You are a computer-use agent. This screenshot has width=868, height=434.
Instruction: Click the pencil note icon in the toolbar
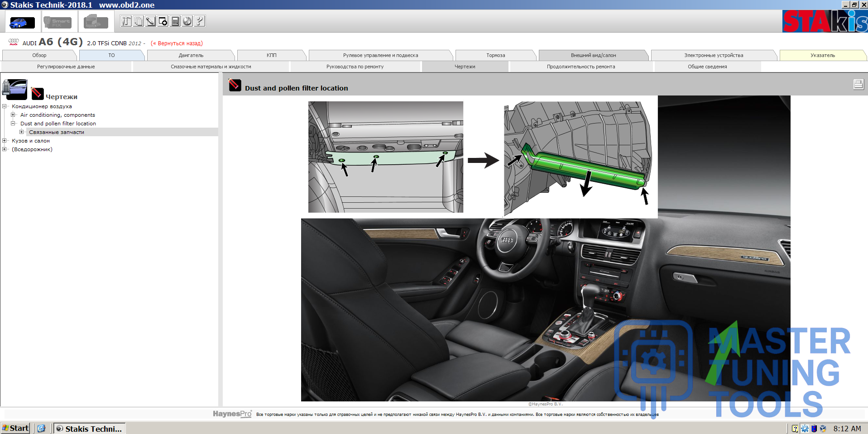click(150, 21)
